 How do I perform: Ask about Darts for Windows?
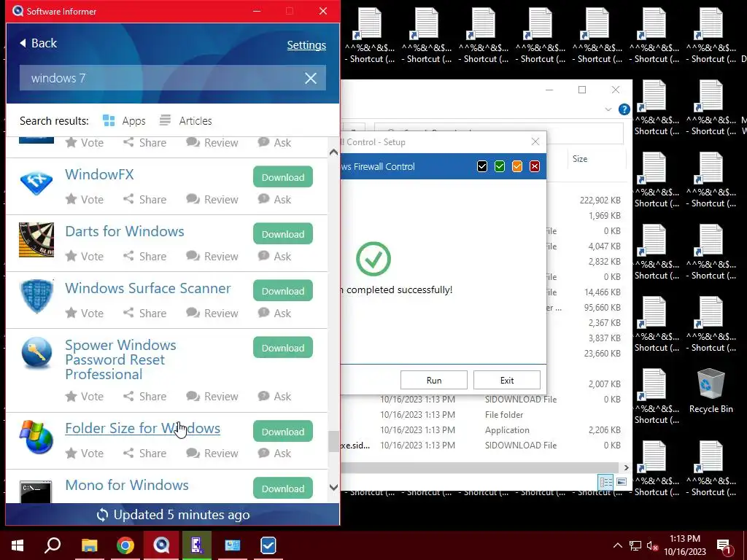[274, 256]
